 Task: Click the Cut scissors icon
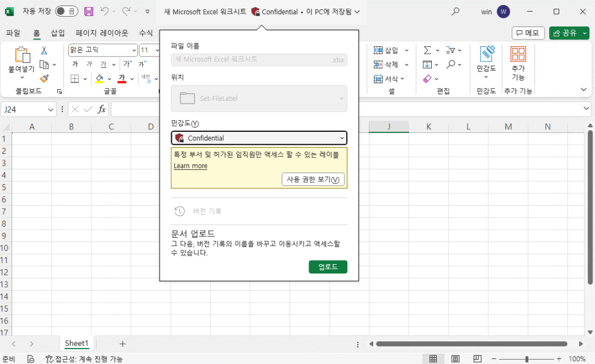pos(44,50)
